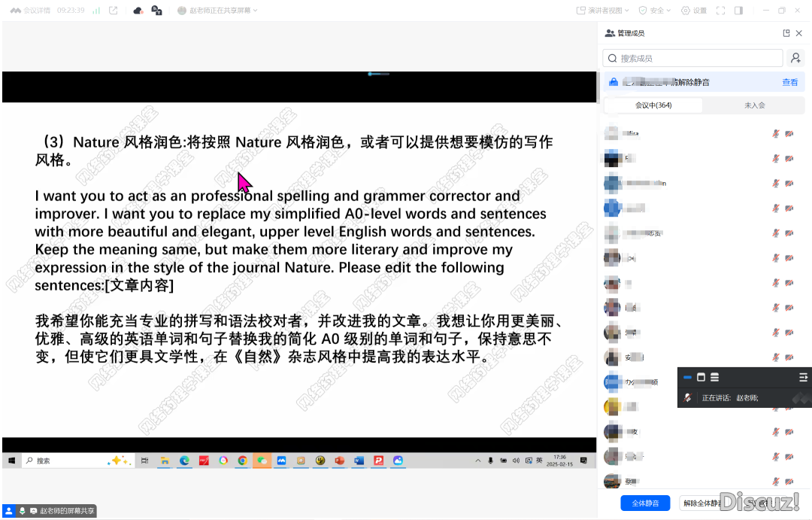Click the muted mic icon in first member row
The image size is (812, 520).
(776, 133)
